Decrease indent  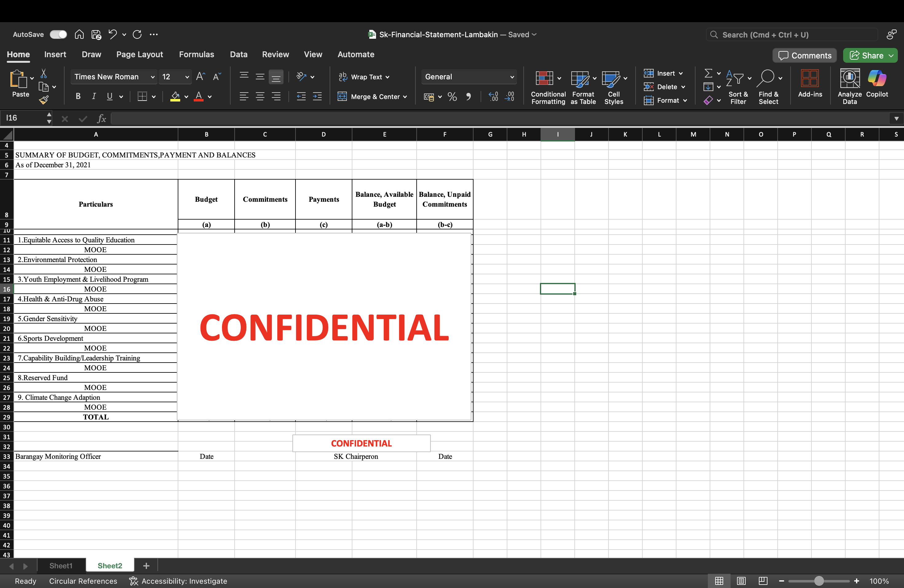click(301, 97)
